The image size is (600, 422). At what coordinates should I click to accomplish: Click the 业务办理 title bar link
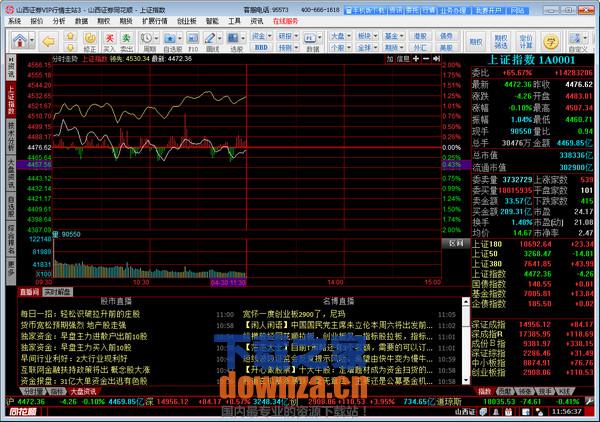coord(453,10)
